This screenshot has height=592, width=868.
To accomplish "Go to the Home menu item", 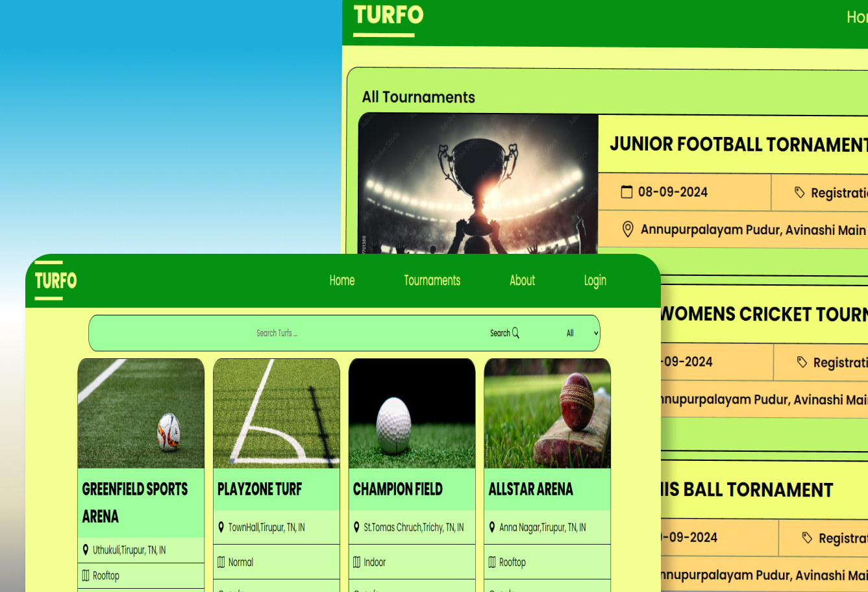I will (x=341, y=280).
